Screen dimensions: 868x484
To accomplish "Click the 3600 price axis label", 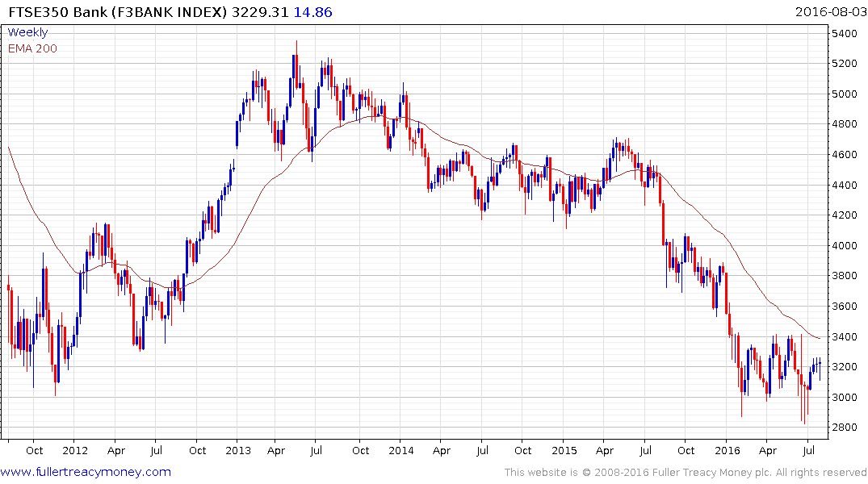I will click(x=845, y=306).
